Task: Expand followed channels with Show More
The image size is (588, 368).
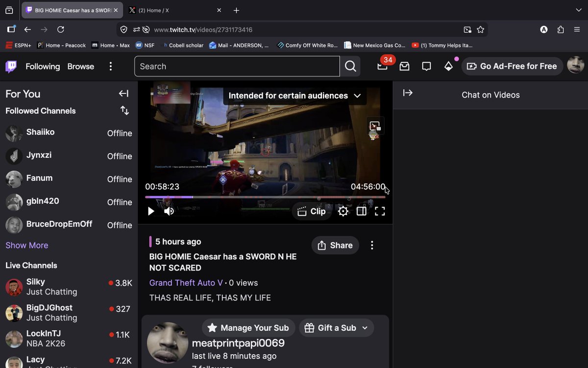Action: tap(27, 245)
